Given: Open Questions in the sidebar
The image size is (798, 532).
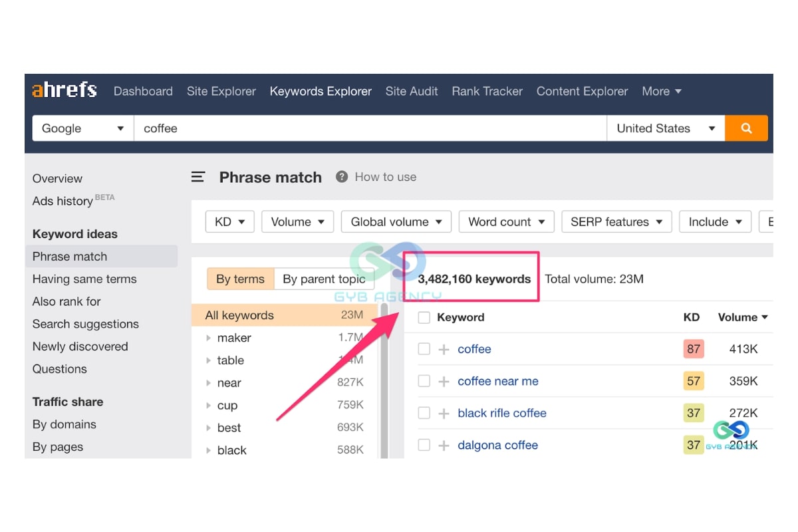Looking at the screenshot, I should [60, 369].
